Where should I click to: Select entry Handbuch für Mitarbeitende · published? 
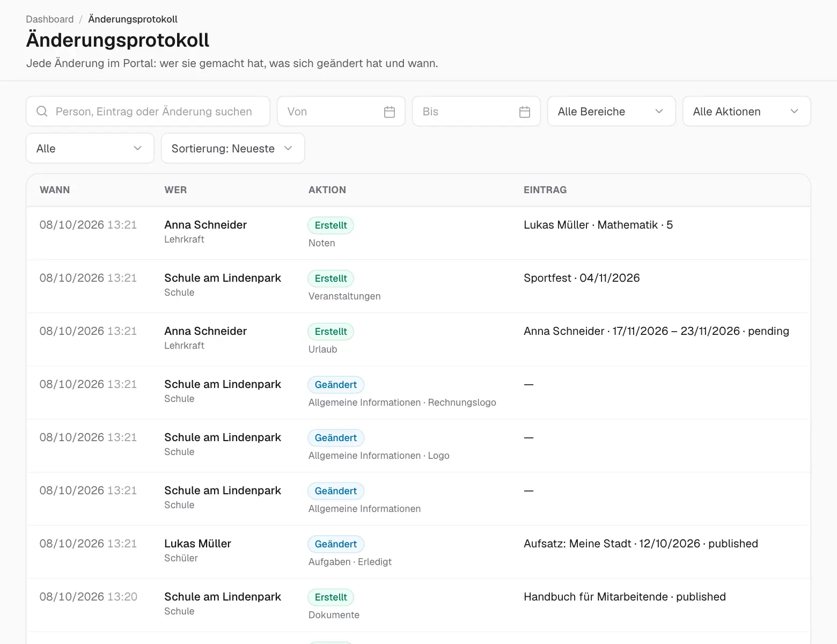(x=625, y=597)
